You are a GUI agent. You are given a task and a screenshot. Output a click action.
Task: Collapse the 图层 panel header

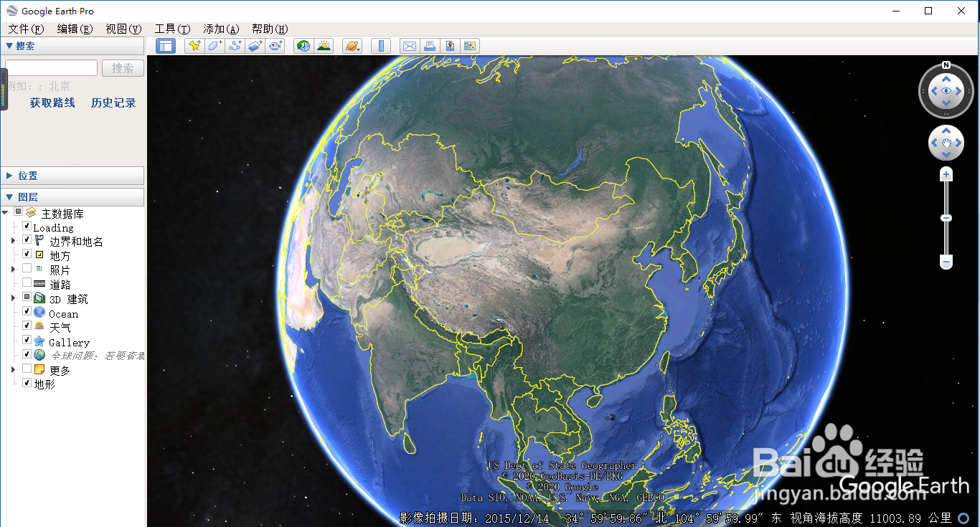pos(72,197)
